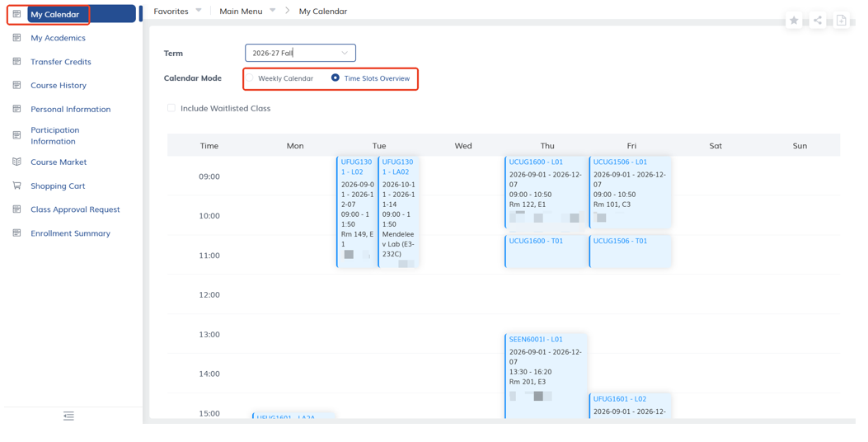
Task: Select the Weekly Calendar radio button
Action: 250,78
